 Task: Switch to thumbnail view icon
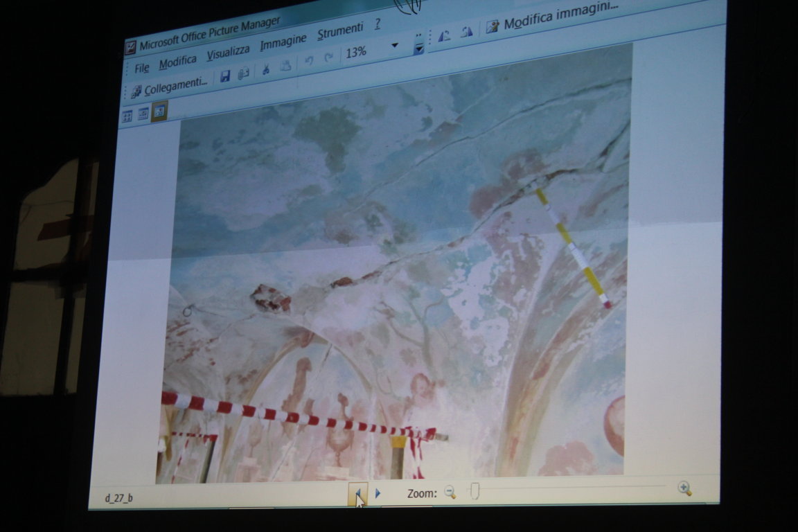tap(127, 116)
